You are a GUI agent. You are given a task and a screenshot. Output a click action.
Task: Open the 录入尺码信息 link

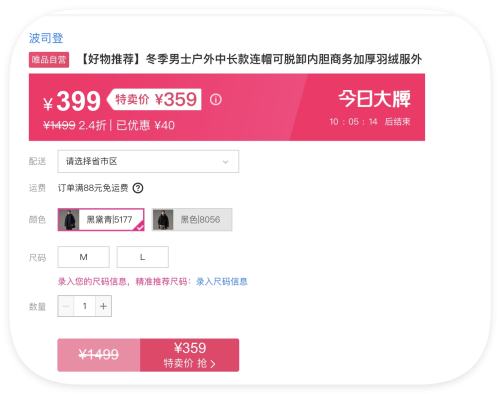coord(222,282)
